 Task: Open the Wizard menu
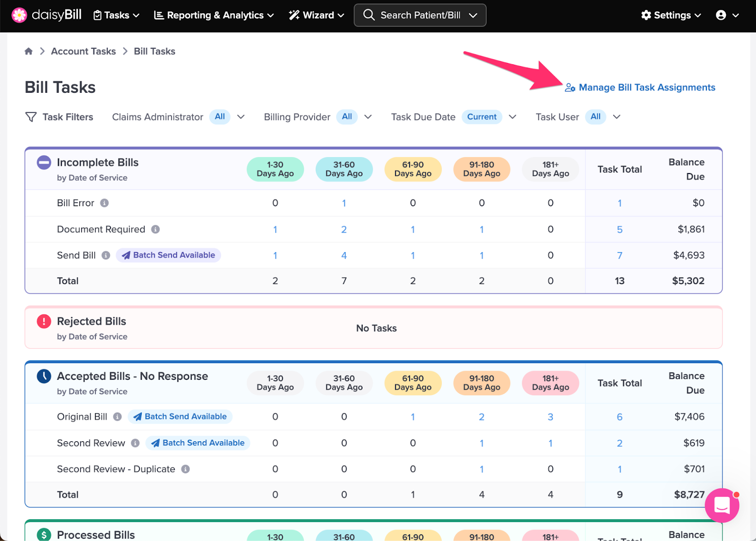click(317, 15)
